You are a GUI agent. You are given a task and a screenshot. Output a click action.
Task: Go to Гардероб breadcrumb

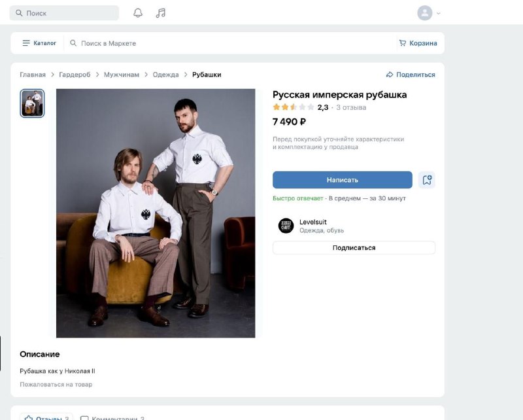click(75, 75)
